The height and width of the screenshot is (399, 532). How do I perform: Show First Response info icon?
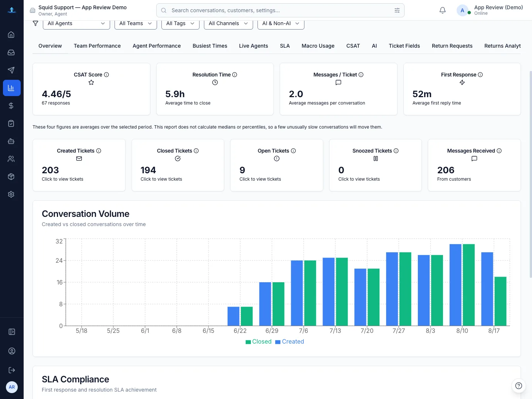pyautogui.click(x=480, y=75)
